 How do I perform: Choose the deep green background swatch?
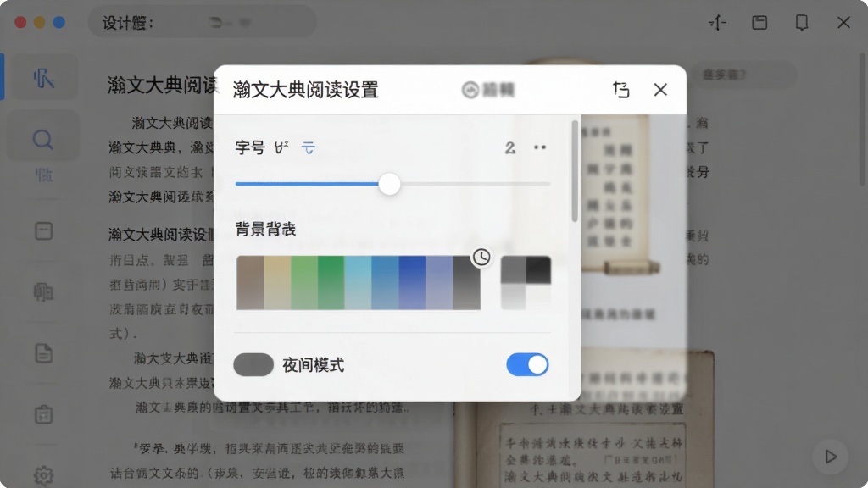tap(331, 283)
